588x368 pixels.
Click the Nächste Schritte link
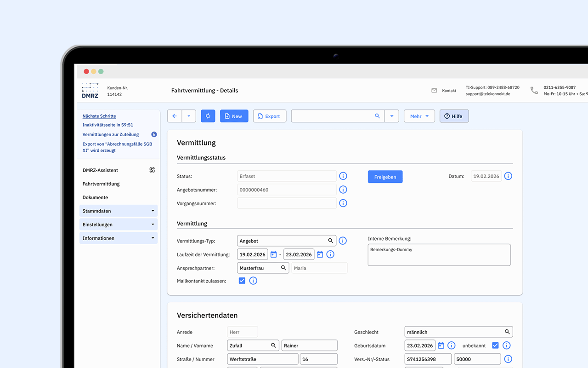coord(99,116)
